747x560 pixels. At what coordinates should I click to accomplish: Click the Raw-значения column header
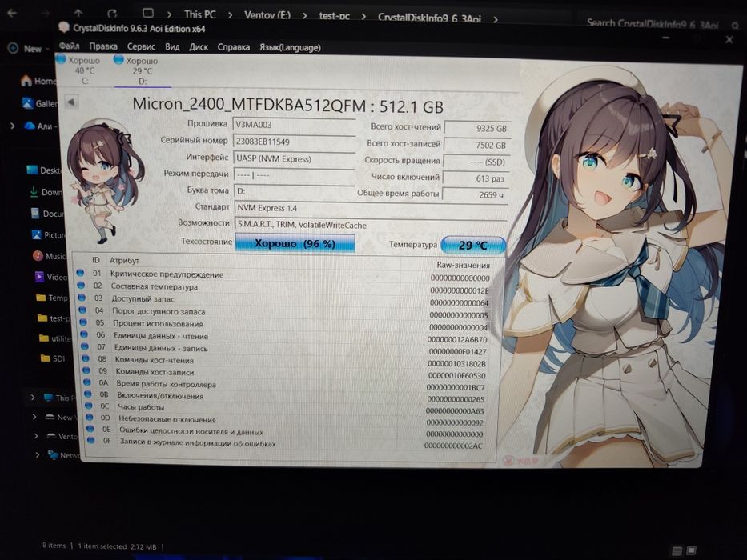tap(463, 265)
